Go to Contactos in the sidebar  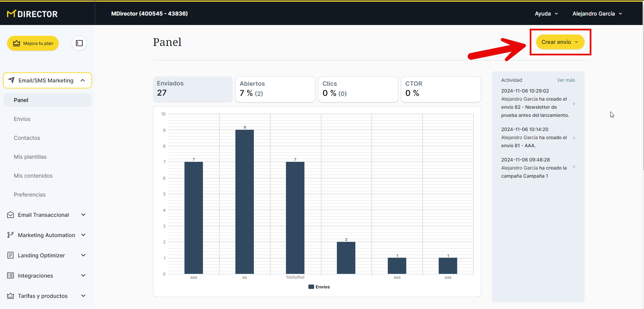(27, 138)
